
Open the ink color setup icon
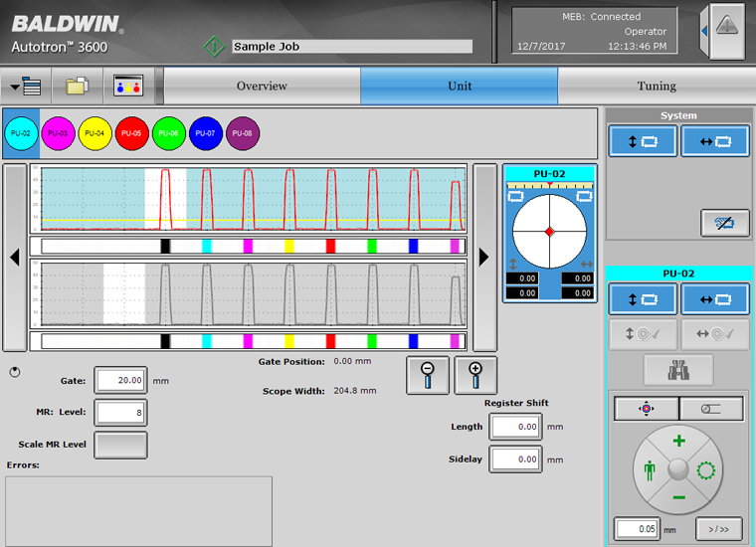click(128, 87)
